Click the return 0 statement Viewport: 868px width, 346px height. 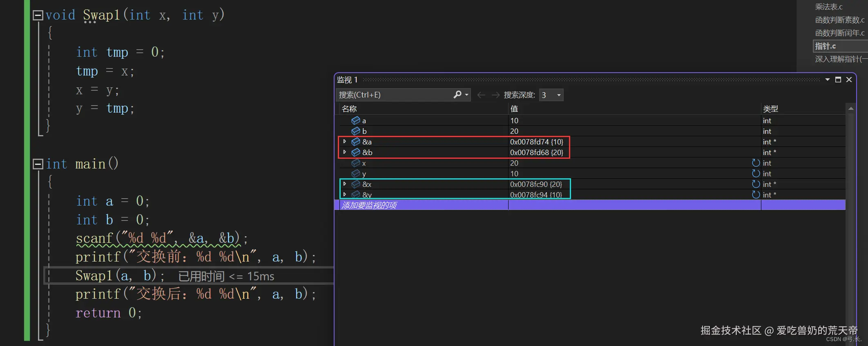click(109, 313)
